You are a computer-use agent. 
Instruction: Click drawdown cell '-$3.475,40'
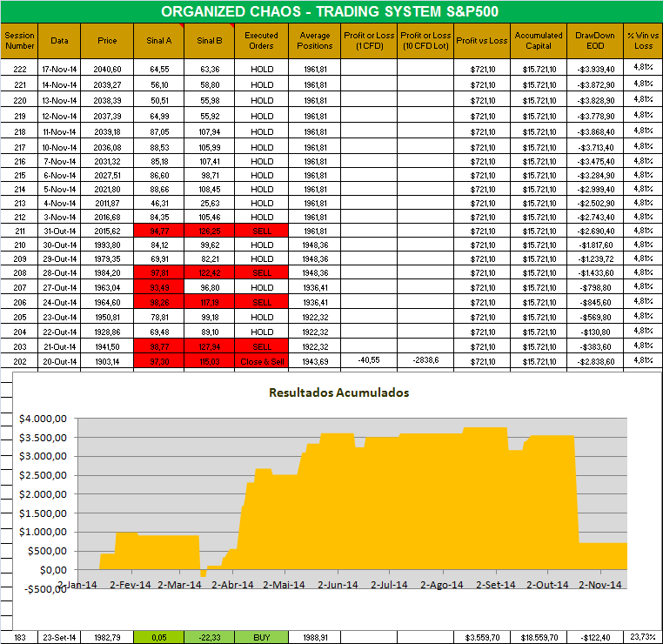595,161
